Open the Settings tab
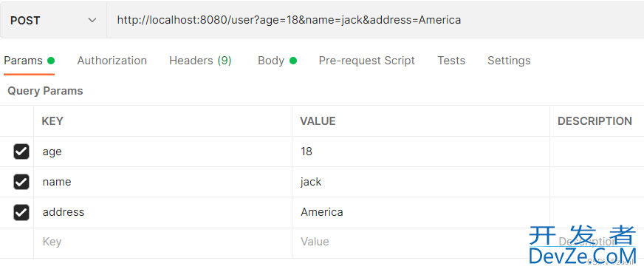The height and width of the screenshot is (272, 644). [x=509, y=61]
